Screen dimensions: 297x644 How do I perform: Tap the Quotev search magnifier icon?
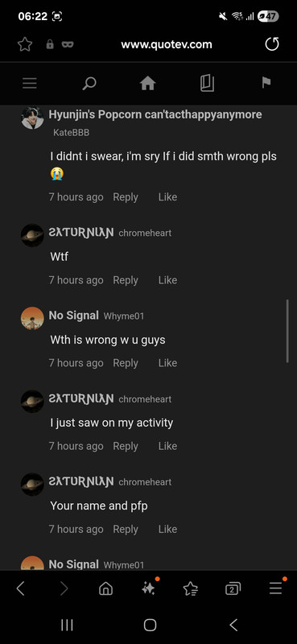coord(89,83)
